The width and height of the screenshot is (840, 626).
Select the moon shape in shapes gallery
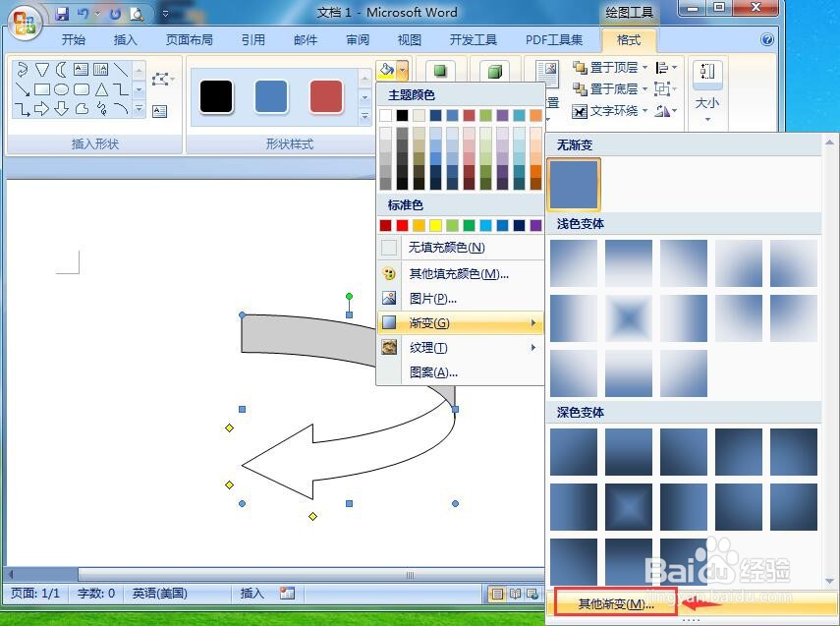(62, 69)
